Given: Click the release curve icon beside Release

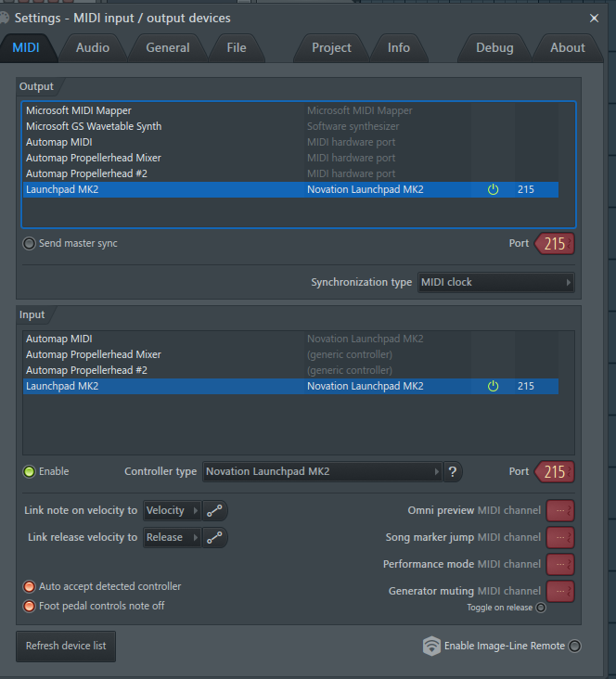Looking at the screenshot, I should (x=214, y=537).
